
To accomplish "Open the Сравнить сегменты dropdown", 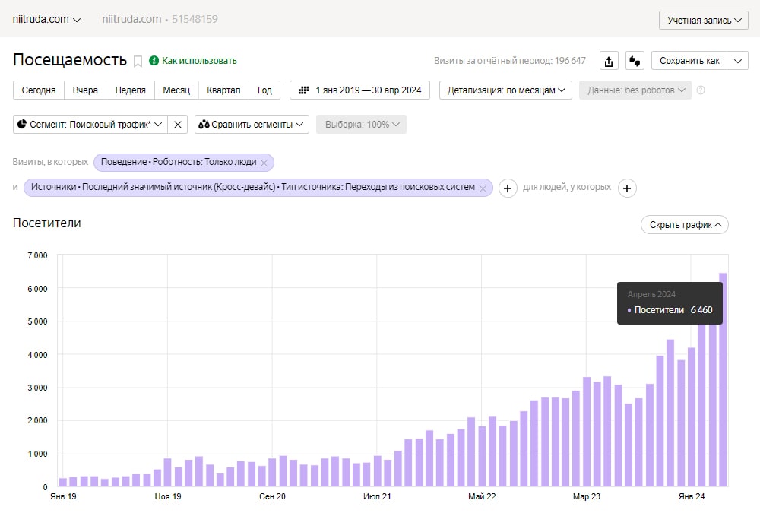I will [x=252, y=125].
